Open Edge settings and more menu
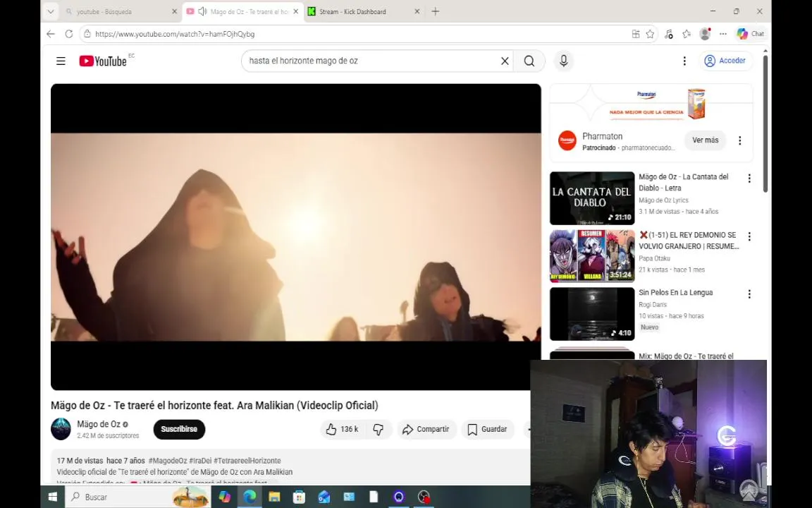 (723, 34)
